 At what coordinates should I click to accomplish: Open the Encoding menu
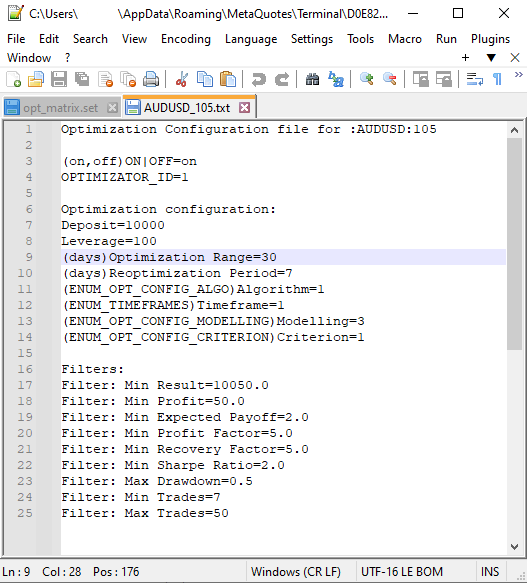point(186,39)
